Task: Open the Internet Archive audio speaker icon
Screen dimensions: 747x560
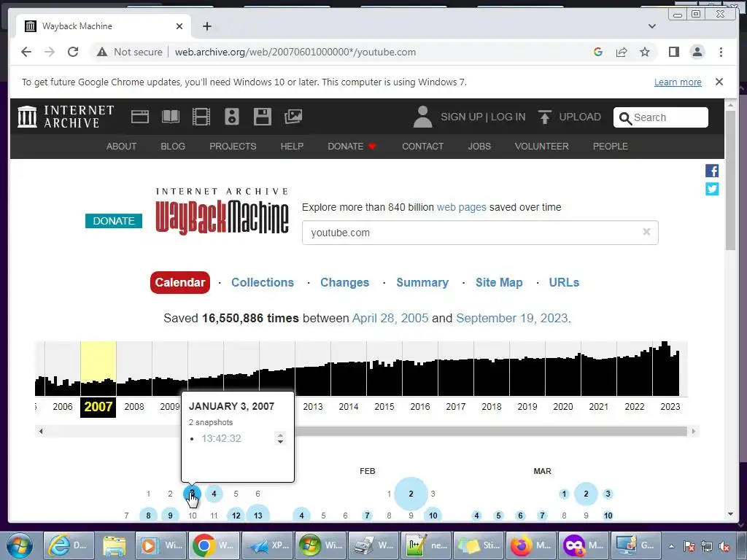Action: pos(231,117)
